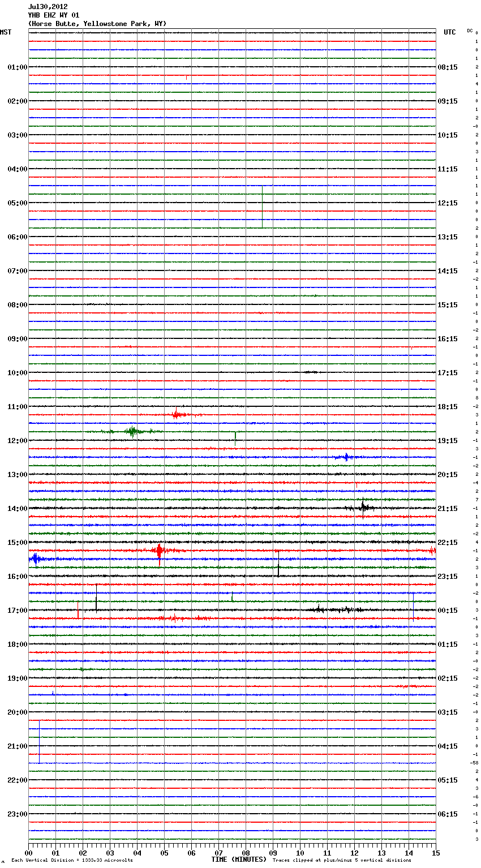Click the MST timezone label
481x868 pixels.
tap(6, 32)
